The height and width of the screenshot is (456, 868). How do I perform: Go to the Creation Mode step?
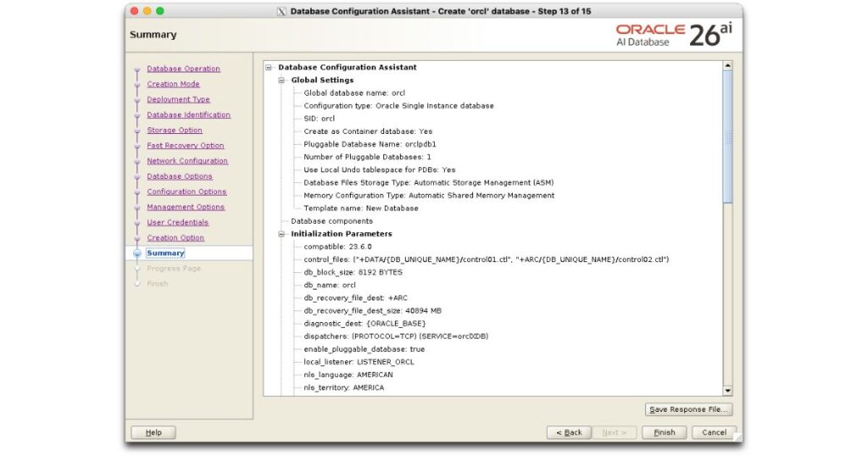pos(173,84)
